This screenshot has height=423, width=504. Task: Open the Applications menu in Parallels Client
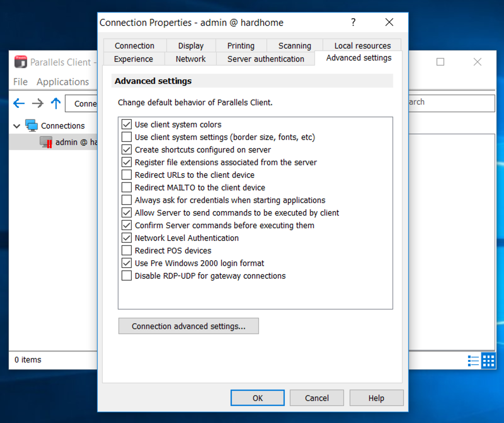[63, 82]
